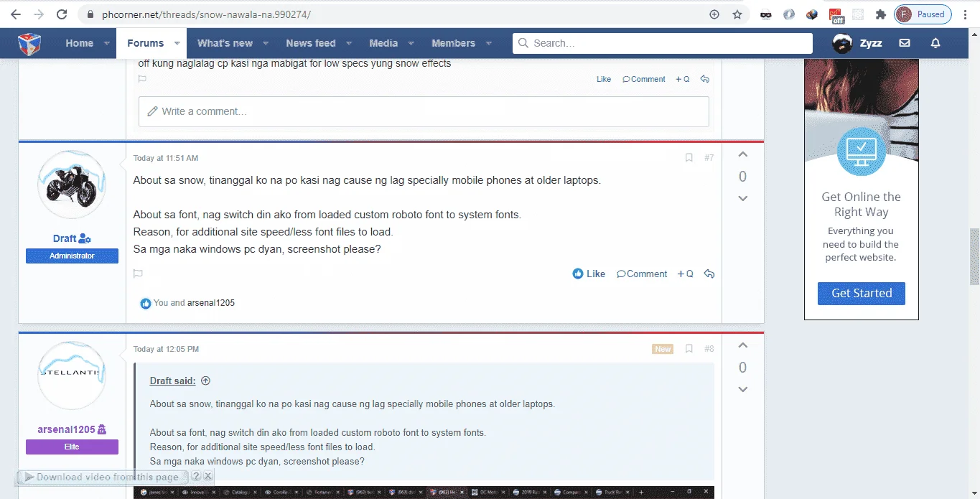Expand the Forums dropdown arrow
Viewport: 980px width, 499px height.
click(x=178, y=43)
